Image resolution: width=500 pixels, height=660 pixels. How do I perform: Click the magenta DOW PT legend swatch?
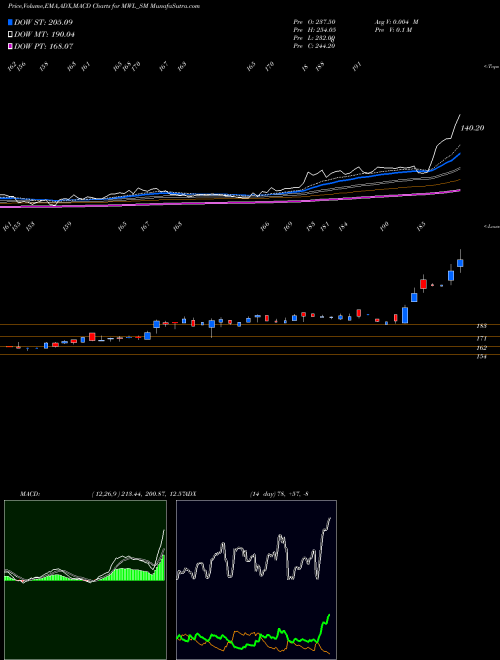click(x=11, y=46)
